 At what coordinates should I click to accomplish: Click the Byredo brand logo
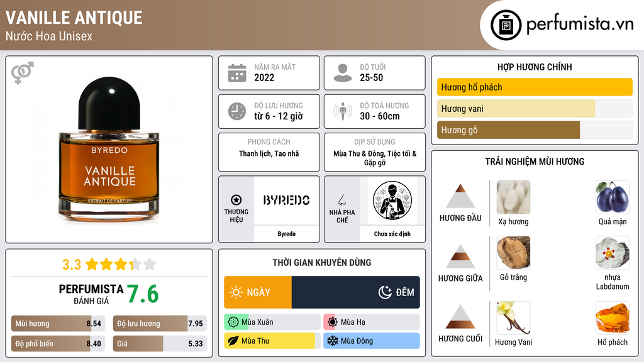coord(286,200)
